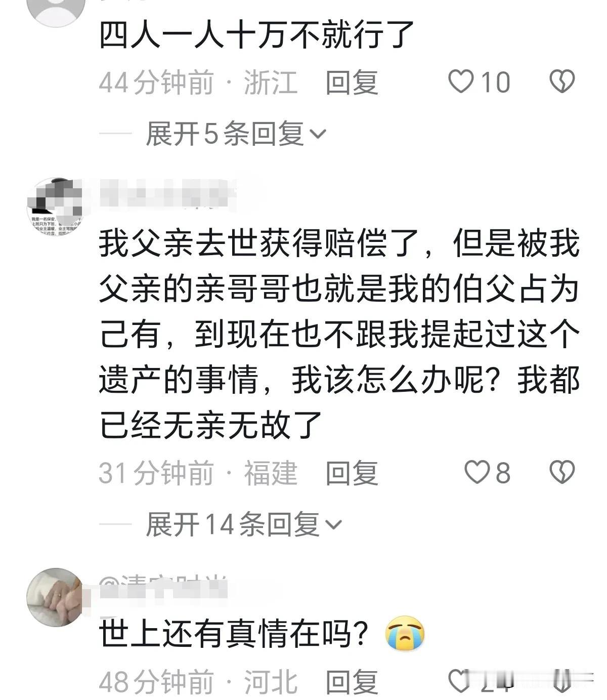Dislike the Hebei comment with the broken heart
This screenshot has height=700, width=607.
click(x=562, y=681)
